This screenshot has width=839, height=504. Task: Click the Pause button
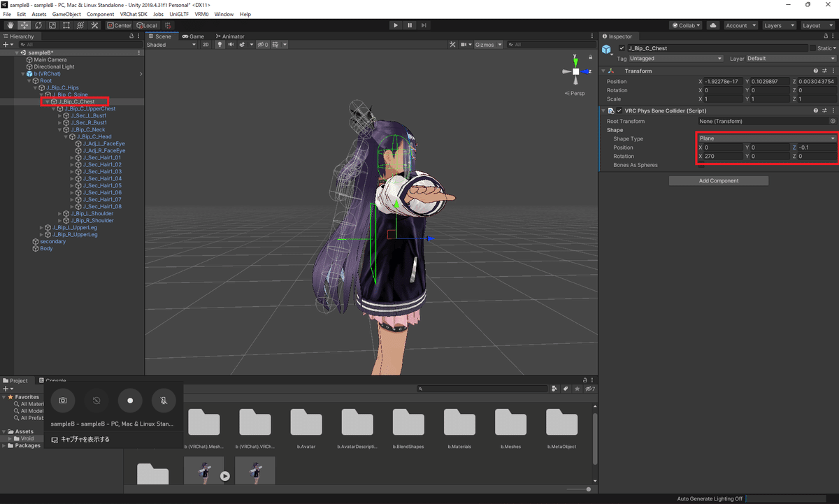pos(410,25)
